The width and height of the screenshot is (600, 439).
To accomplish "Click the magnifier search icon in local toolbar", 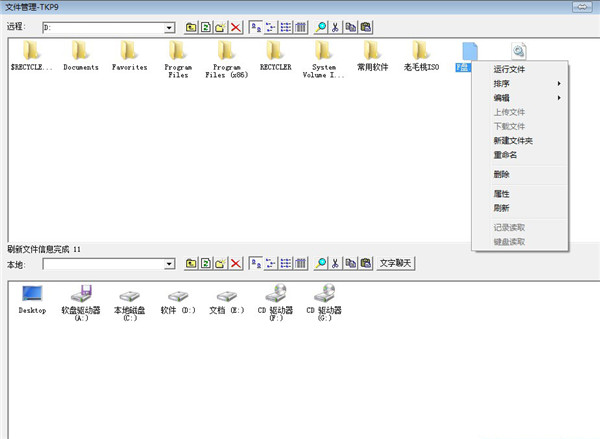I will coord(321,263).
